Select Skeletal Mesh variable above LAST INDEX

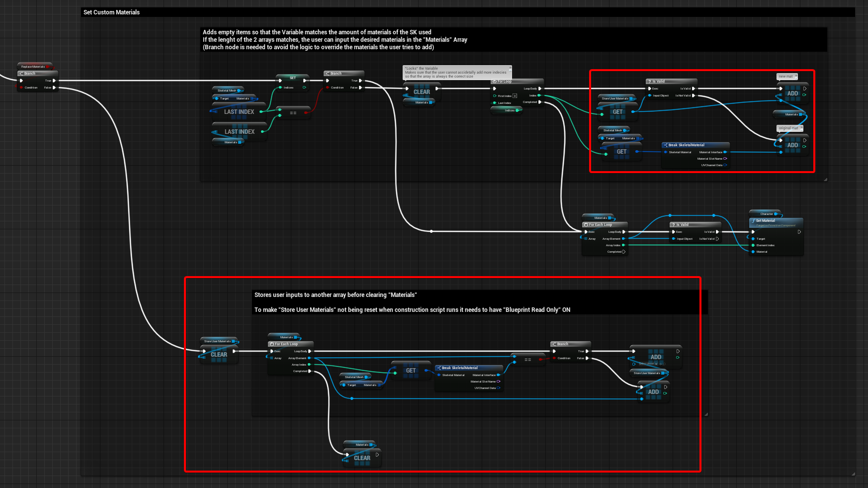pyautogui.click(x=228, y=91)
